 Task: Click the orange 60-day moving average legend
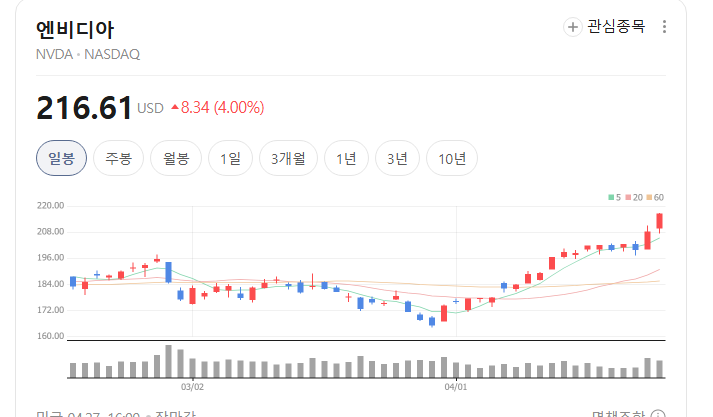coord(655,197)
